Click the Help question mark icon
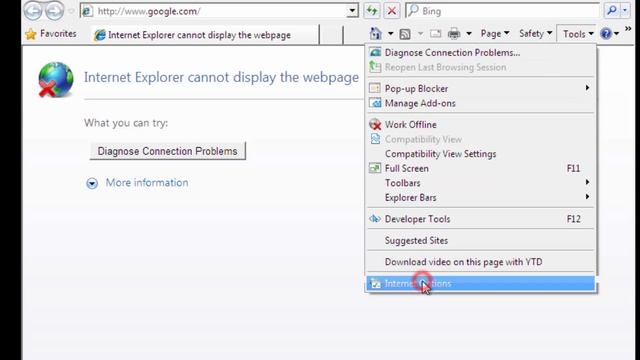 pos(606,33)
